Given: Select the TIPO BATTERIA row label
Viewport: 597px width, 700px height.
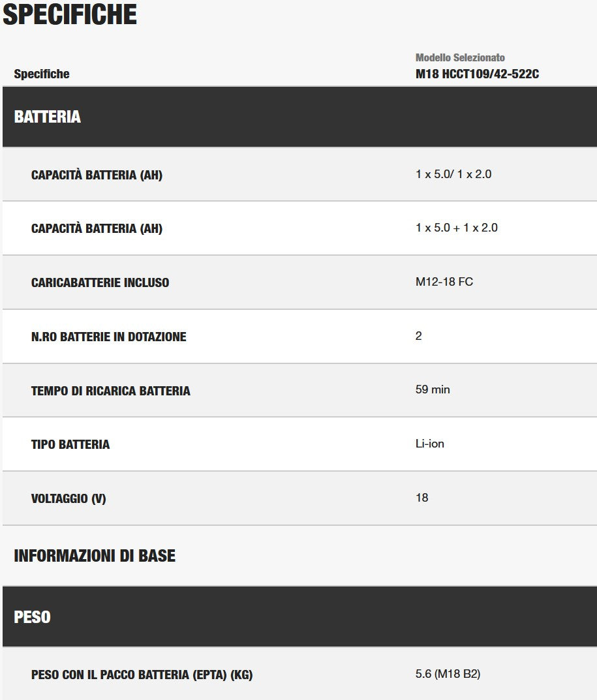Looking at the screenshot, I should (70, 444).
